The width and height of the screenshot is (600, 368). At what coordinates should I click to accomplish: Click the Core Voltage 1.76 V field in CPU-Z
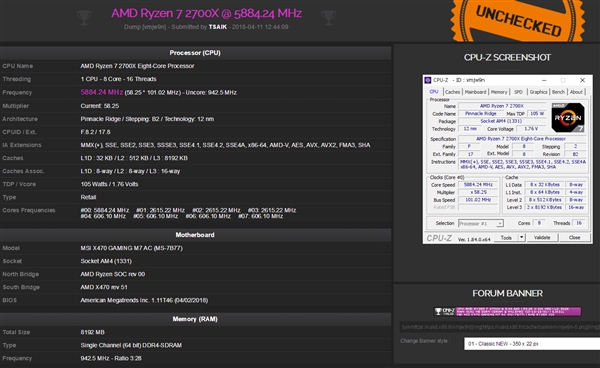[x=531, y=129]
